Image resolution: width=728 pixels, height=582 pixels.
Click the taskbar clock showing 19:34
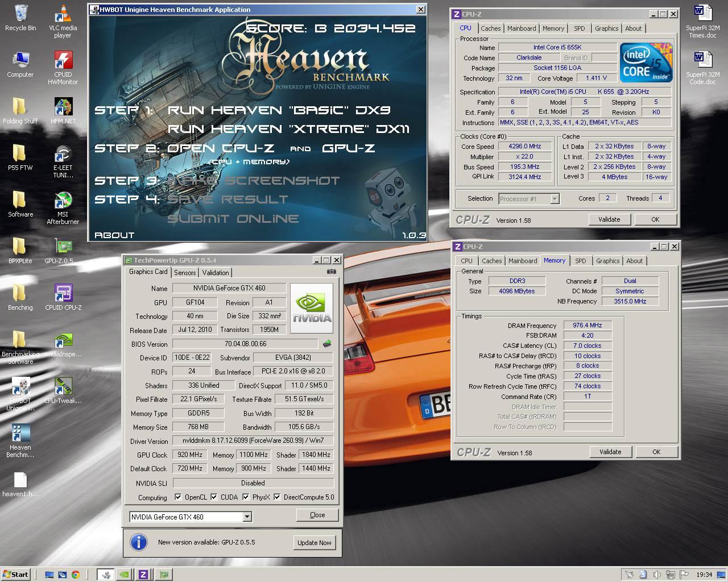coord(704,575)
